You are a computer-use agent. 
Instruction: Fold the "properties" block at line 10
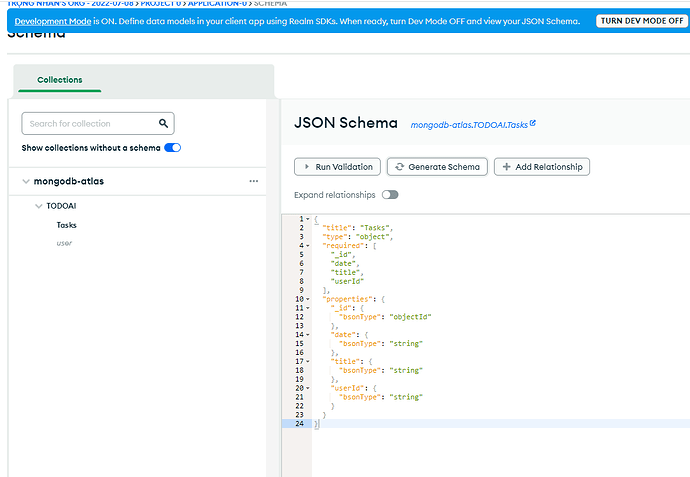coord(308,299)
